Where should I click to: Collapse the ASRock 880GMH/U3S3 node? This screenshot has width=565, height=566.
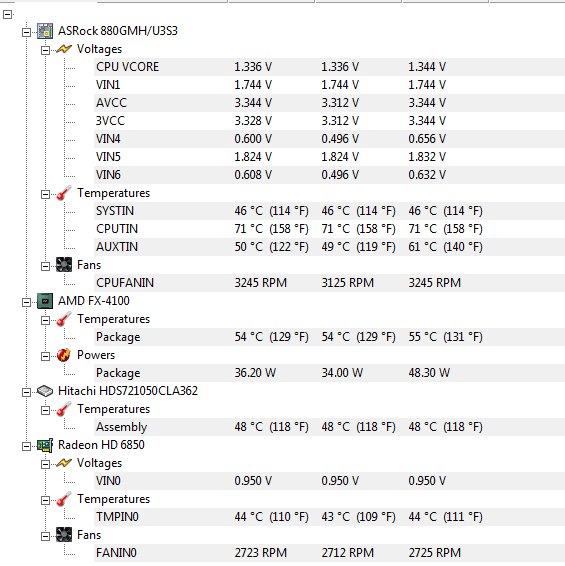point(26,32)
